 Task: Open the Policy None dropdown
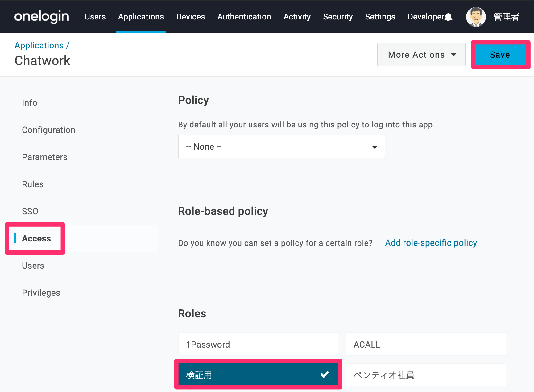[281, 146]
